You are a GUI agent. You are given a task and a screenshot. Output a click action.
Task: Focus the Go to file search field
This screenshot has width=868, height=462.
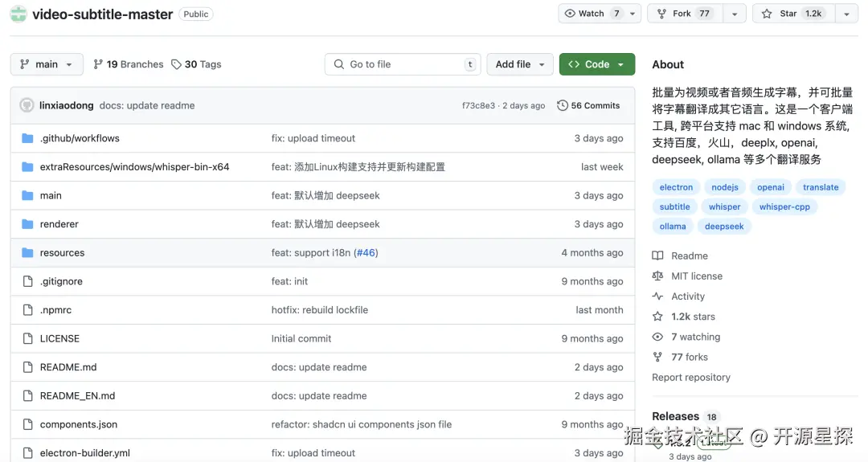(403, 64)
